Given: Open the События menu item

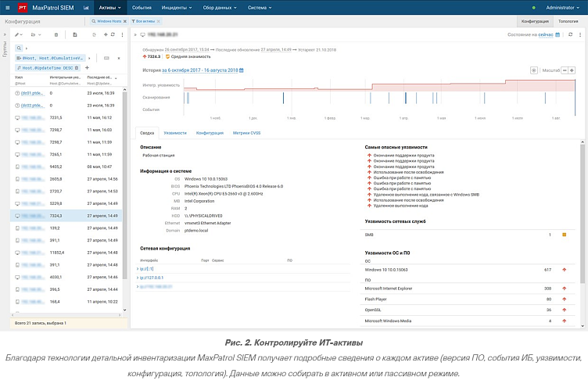Looking at the screenshot, I should coord(142,8).
